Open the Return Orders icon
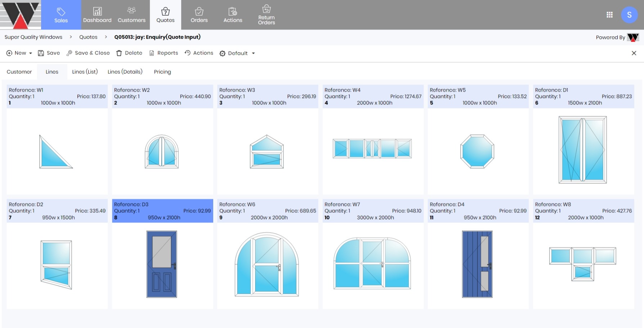This screenshot has height=328, width=644. pyautogui.click(x=267, y=9)
